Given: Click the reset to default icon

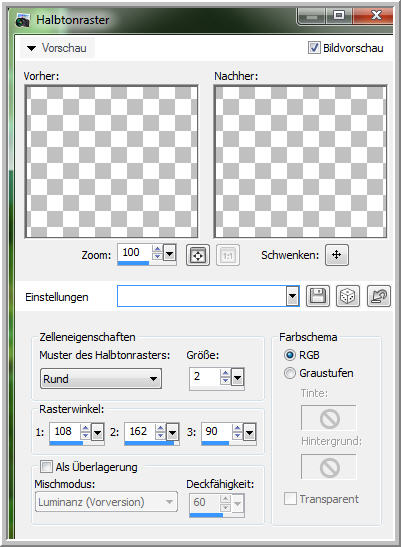Looking at the screenshot, I should pos(379,297).
